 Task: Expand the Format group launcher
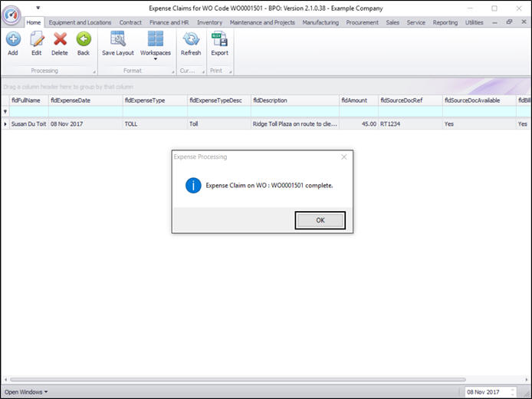[172, 71]
